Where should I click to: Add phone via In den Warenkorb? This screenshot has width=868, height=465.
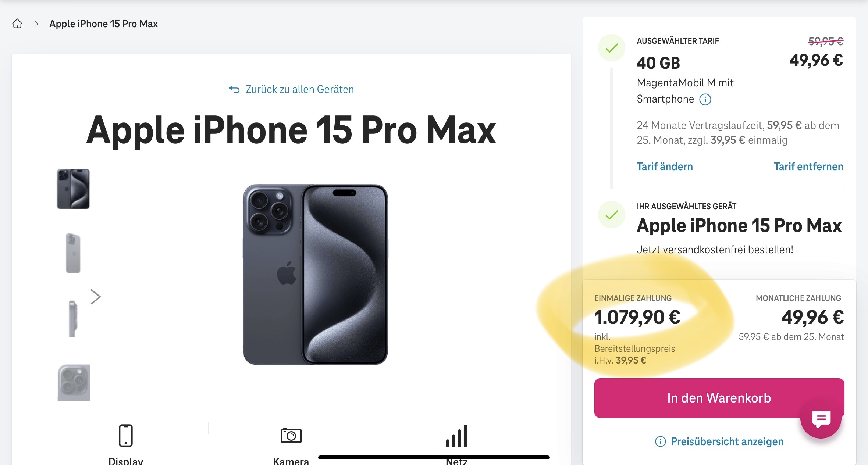click(x=719, y=398)
